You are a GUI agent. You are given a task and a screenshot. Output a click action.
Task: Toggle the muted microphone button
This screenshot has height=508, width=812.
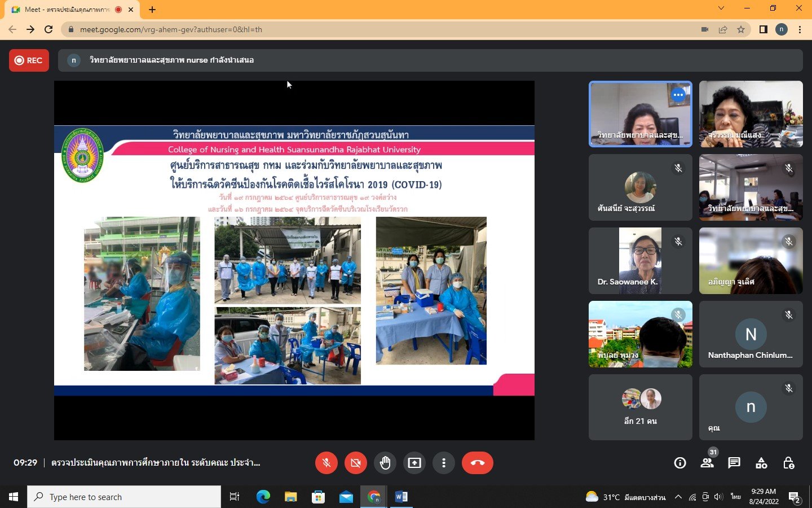(326, 463)
